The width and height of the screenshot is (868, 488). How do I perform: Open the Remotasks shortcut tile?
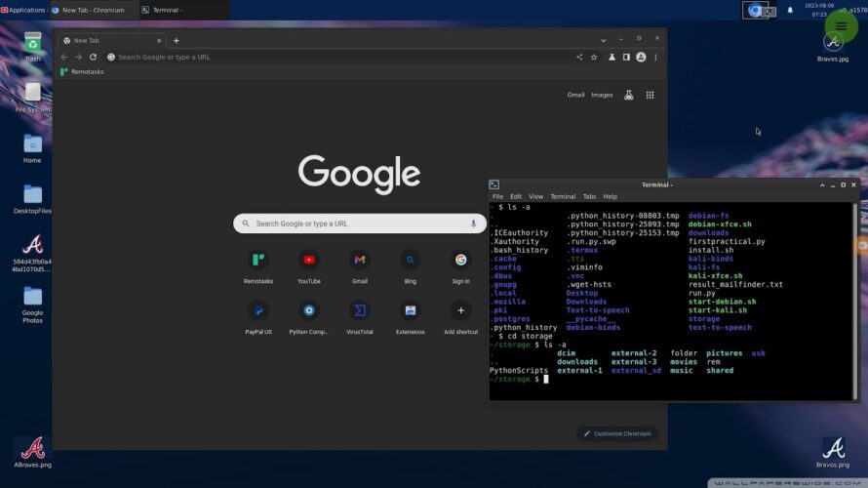click(x=258, y=260)
